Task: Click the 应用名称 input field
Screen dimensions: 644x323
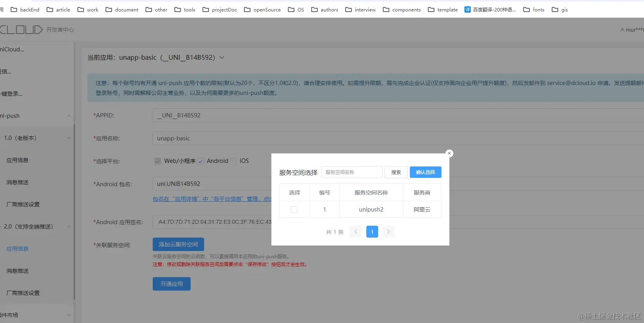Action: 398,138
